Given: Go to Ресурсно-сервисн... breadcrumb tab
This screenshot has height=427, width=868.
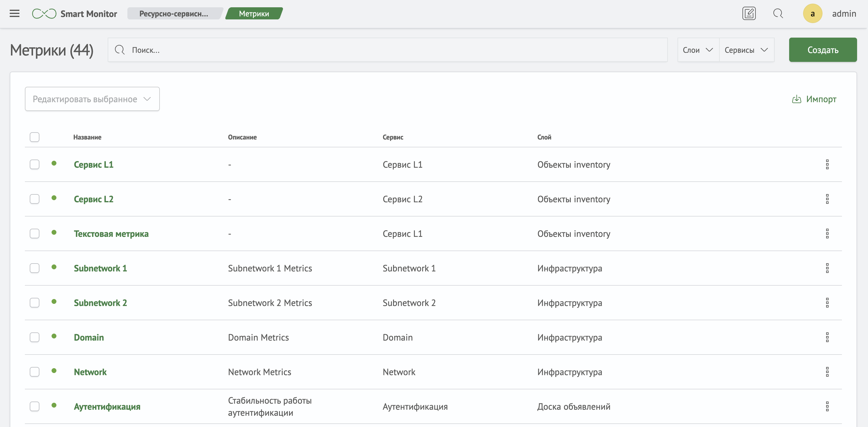Looking at the screenshot, I should 174,13.
